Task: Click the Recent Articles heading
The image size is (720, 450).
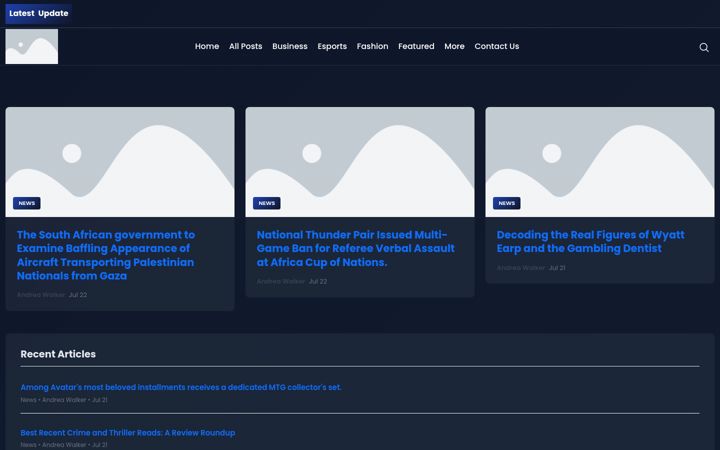Action: [58, 354]
